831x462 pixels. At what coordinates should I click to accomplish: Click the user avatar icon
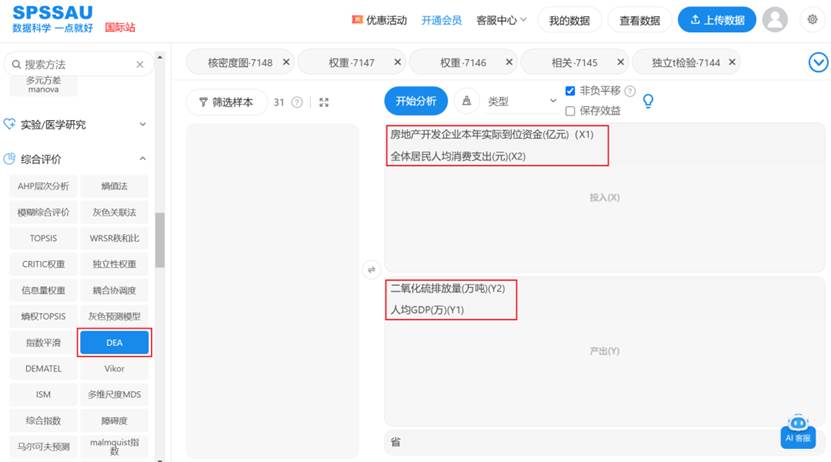coord(774,20)
